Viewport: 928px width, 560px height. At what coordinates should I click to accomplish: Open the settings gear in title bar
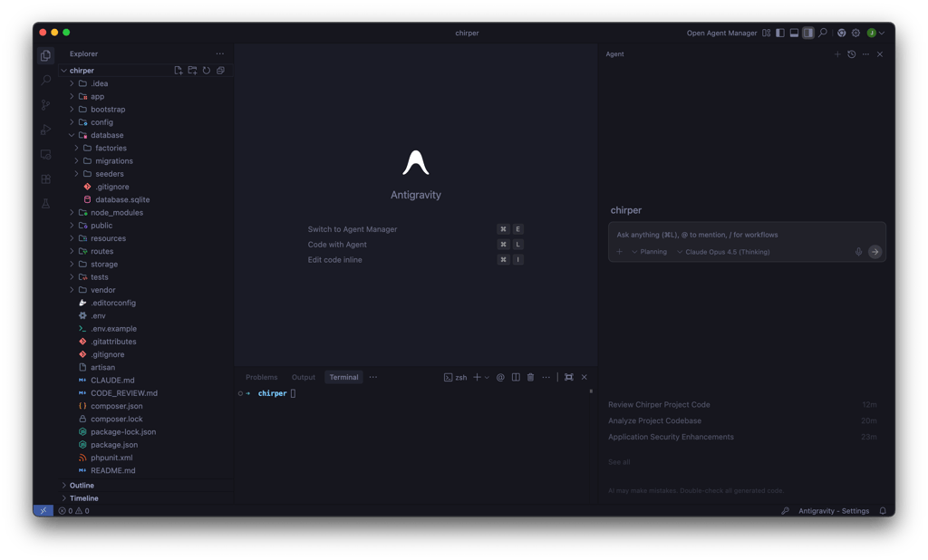click(x=855, y=34)
